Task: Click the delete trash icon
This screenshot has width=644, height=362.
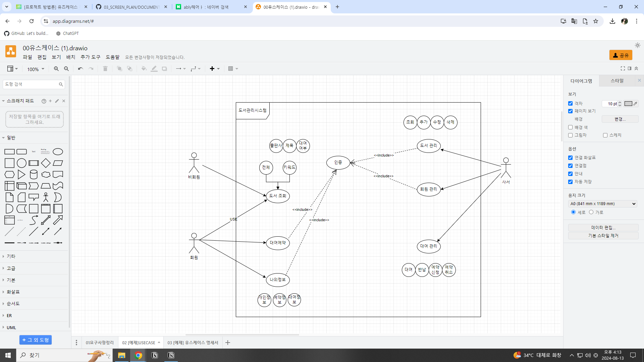Action: (x=105, y=69)
